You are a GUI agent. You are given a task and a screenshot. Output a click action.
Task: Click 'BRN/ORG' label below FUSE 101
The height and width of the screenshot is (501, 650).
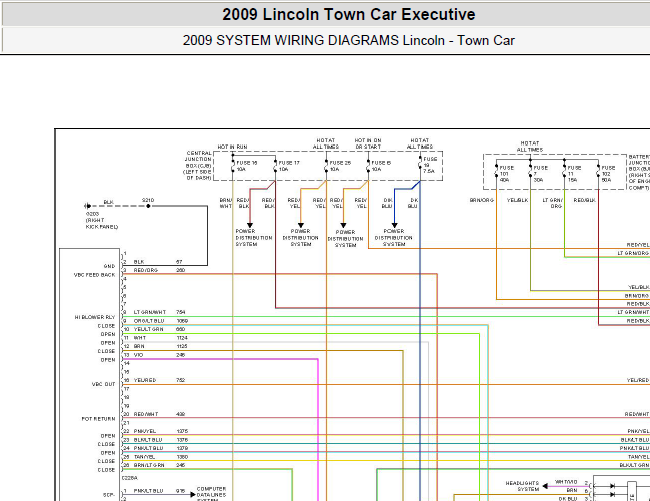click(x=482, y=200)
